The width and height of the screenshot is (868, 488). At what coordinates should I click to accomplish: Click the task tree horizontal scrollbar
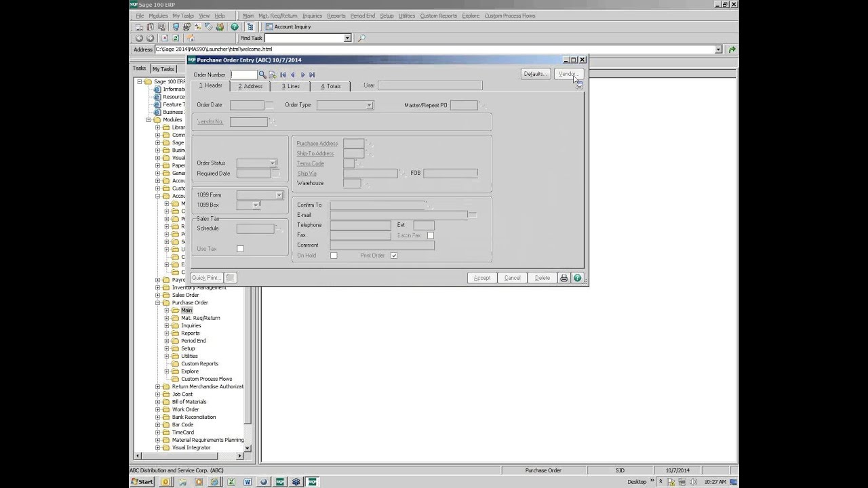(189, 456)
